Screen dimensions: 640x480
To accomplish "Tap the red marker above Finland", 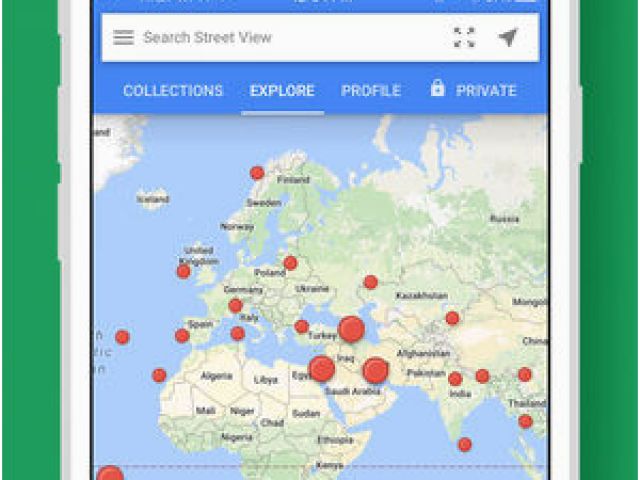I will coord(257,173).
